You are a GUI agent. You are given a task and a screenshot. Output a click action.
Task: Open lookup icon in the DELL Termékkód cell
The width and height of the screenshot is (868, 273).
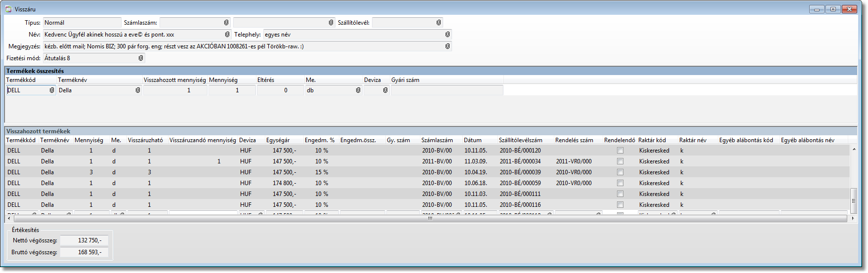click(52, 90)
